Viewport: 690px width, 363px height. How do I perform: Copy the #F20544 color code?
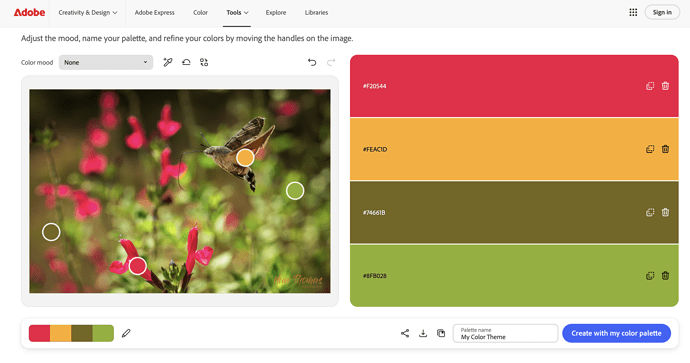(650, 86)
